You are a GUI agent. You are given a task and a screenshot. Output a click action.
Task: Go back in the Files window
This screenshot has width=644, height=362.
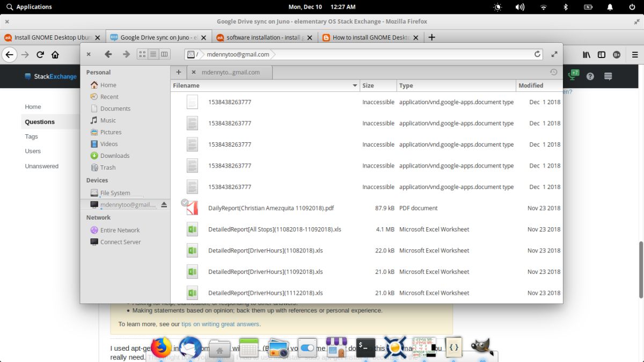tap(108, 54)
